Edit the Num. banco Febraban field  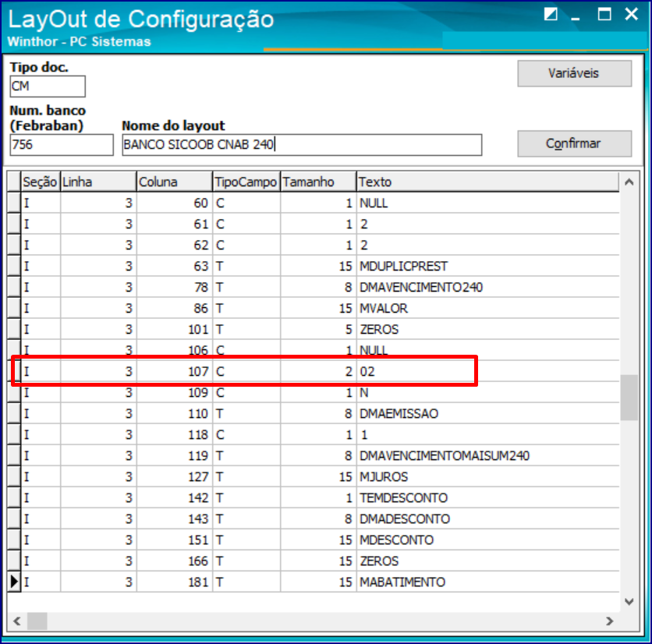coord(62,145)
